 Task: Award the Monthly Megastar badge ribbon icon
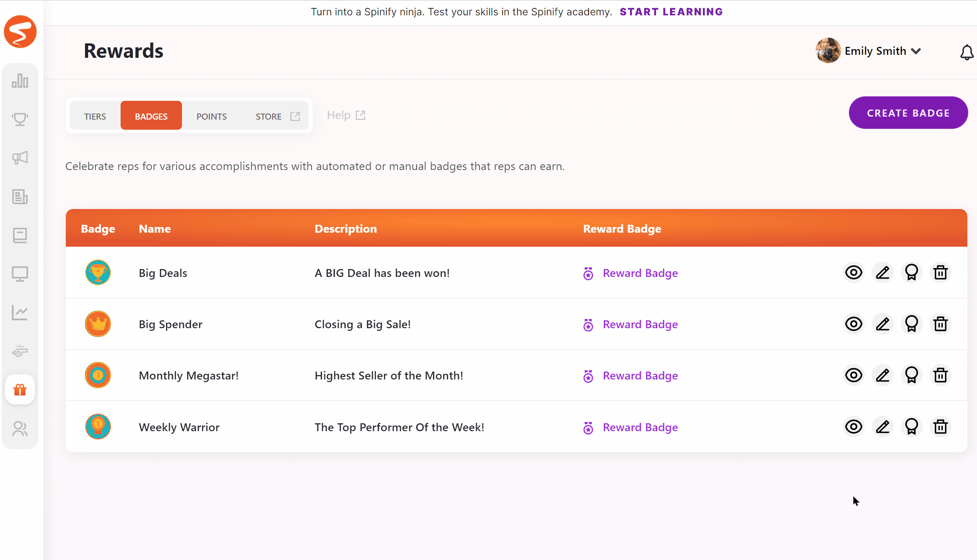[x=911, y=376]
